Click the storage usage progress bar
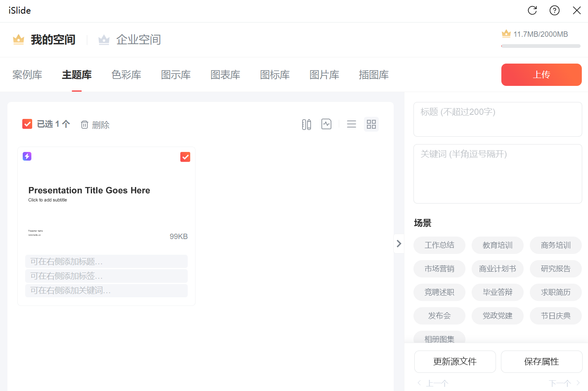588x391 pixels. click(541, 46)
